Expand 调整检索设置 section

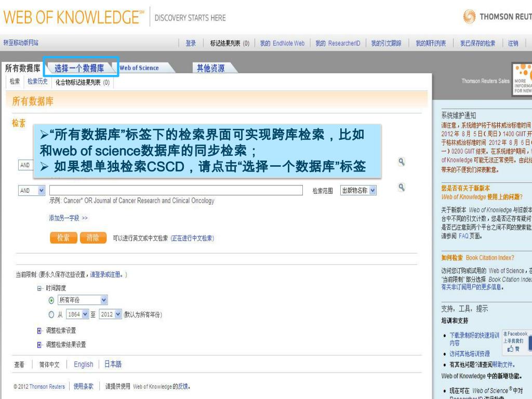point(39,330)
